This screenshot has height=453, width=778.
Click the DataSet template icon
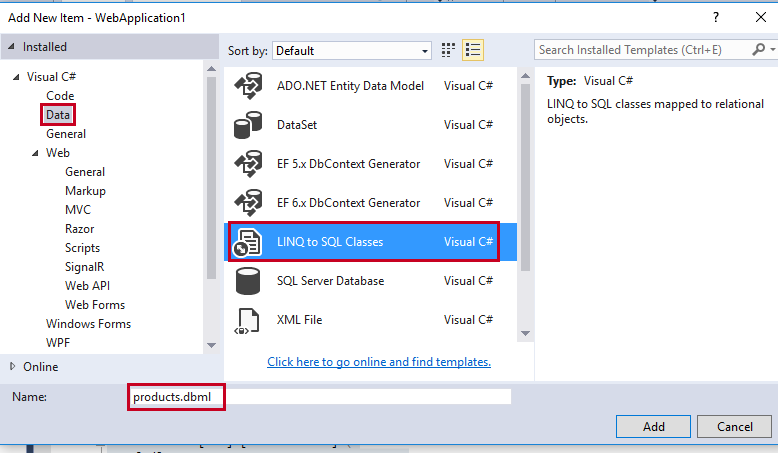click(x=248, y=125)
